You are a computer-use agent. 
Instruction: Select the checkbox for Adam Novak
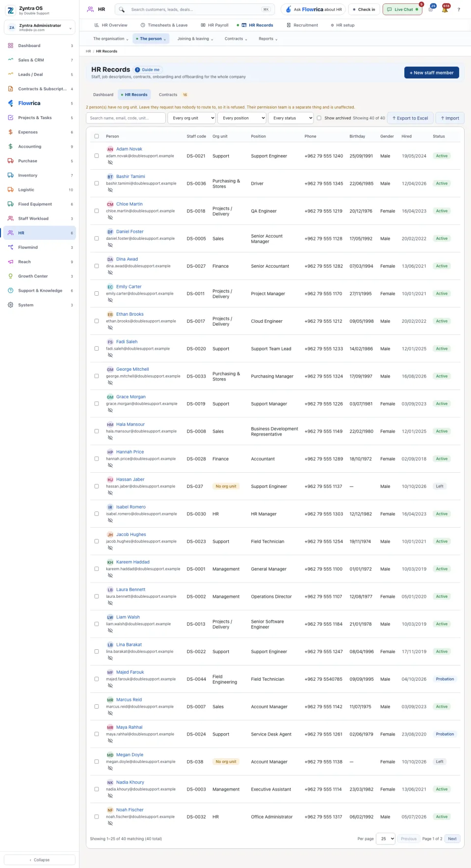tap(97, 156)
